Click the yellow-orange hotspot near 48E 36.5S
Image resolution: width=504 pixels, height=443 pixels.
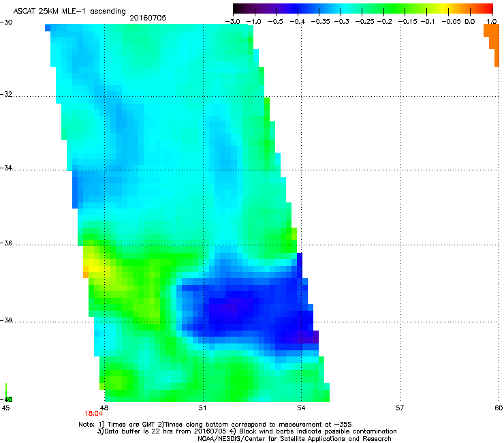pos(93,268)
